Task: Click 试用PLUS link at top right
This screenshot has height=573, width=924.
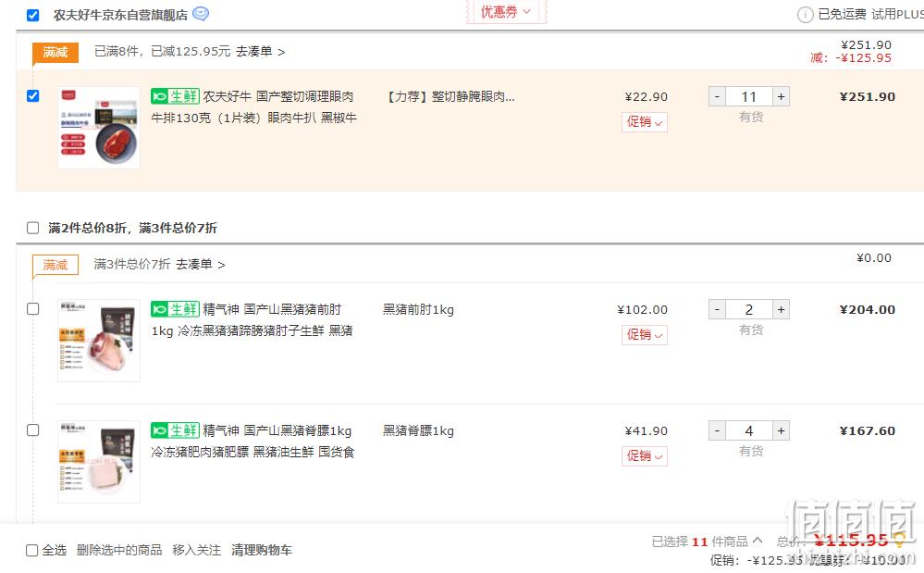Action: [897, 14]
